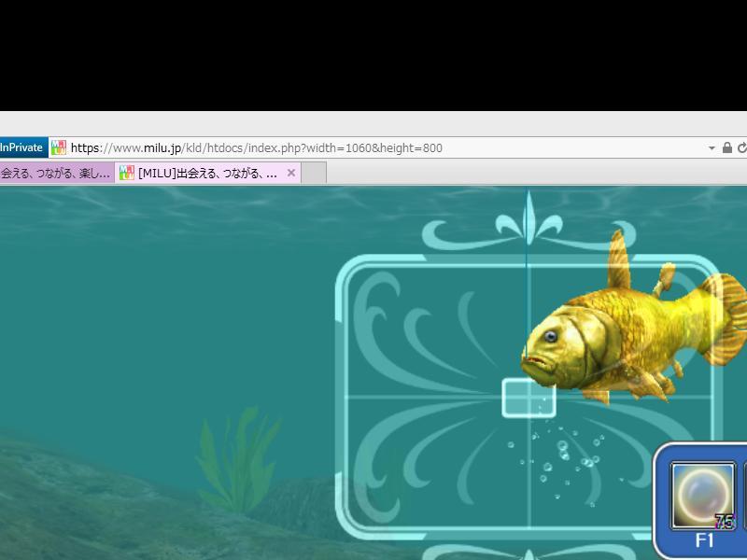Close the [MILU] tab with X
Image resolution: width=747 pixels, height=560 pixels.
click(291, 173)
